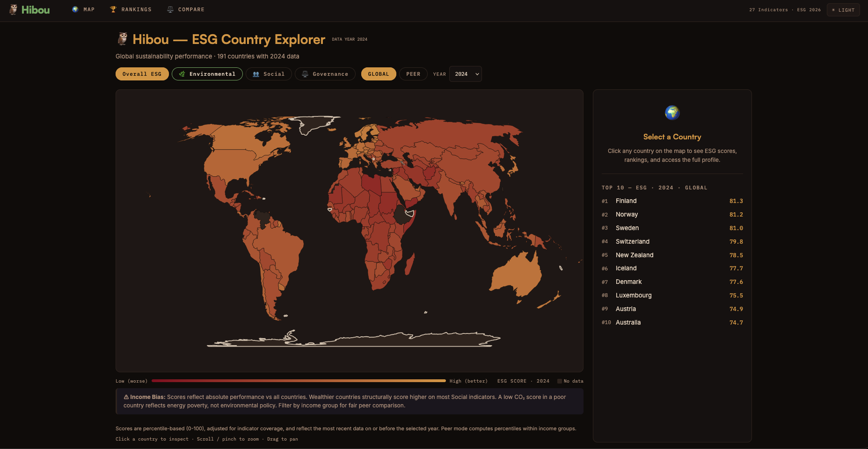Select Global comparison mode
The image size is (868, 449).
[x=378, y=74]
